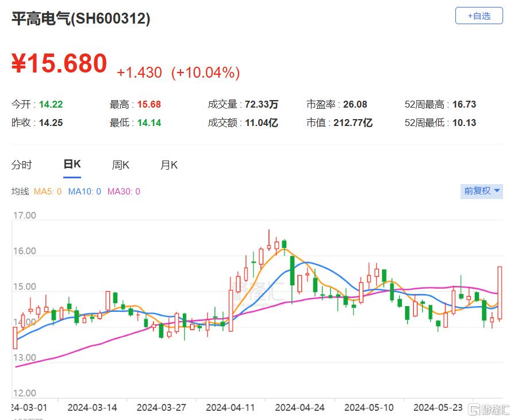Image resolution: width=514 pixels, height=420 pixels.
Task: Click the 2024-03-27 date axis label
Action: (x=162, y=408)
